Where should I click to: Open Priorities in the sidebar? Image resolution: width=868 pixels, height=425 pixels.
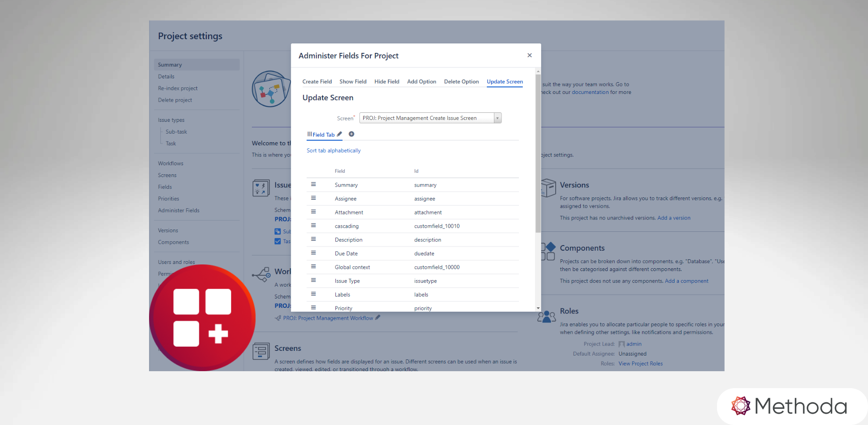pos(168,199)
